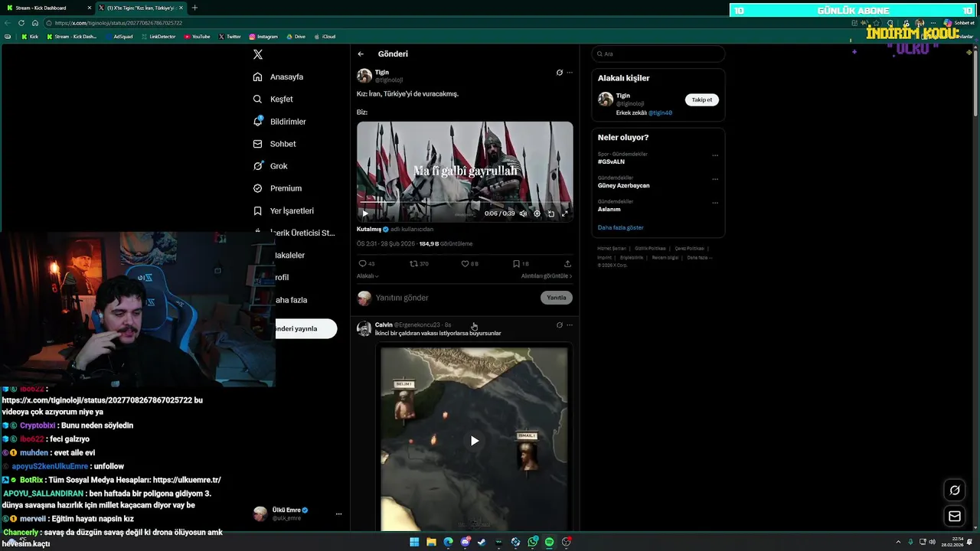Click the X logo in sidebar
Viewport: 980px width, 551px height.
tap(258, 54)
